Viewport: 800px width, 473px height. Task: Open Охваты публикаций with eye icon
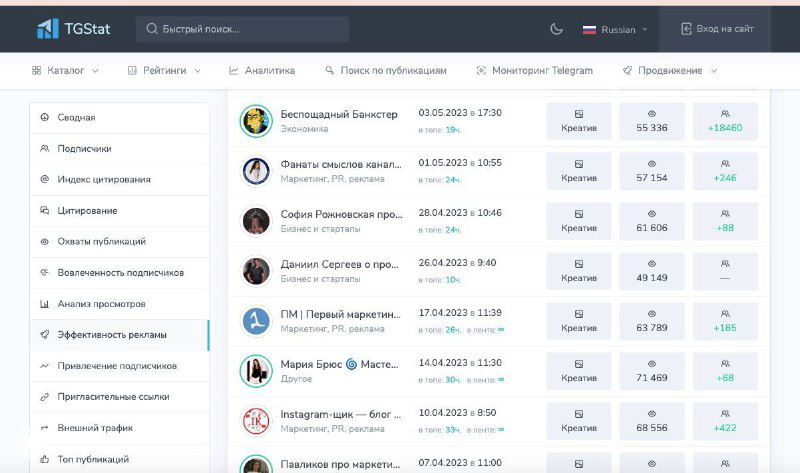click(101, 242)
